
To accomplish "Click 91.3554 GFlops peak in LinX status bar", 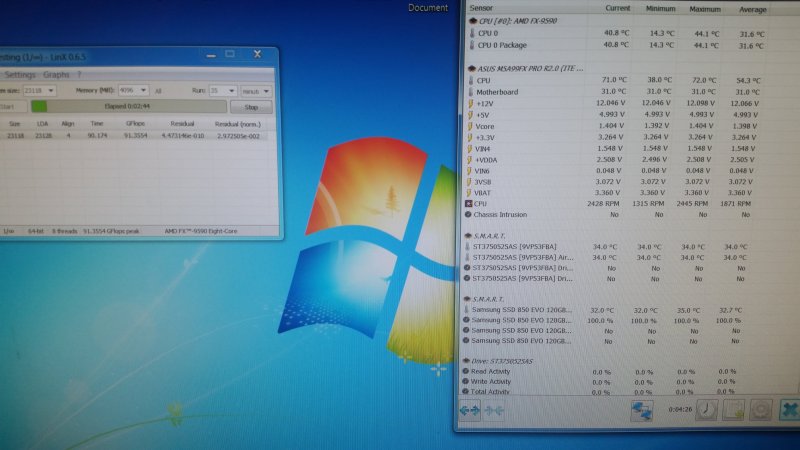I will tap(111, 231).
